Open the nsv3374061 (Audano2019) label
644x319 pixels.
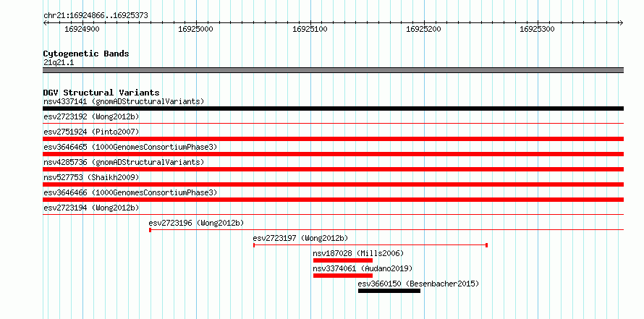pos(363,268)
